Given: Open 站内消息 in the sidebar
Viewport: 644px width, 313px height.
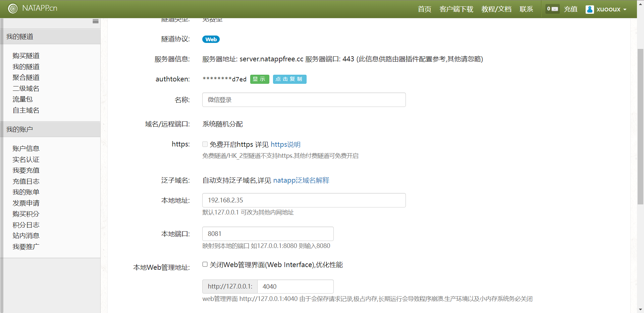Looking at the screenshot, I should [x=26, y=236].
